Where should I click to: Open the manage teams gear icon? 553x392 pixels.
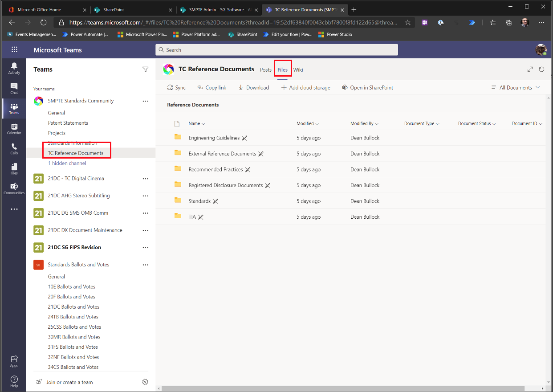coord(145,382)
